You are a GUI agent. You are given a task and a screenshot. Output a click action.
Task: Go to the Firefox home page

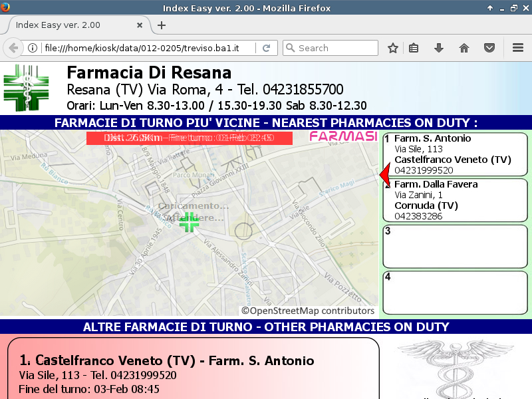(x=464, y=48)
